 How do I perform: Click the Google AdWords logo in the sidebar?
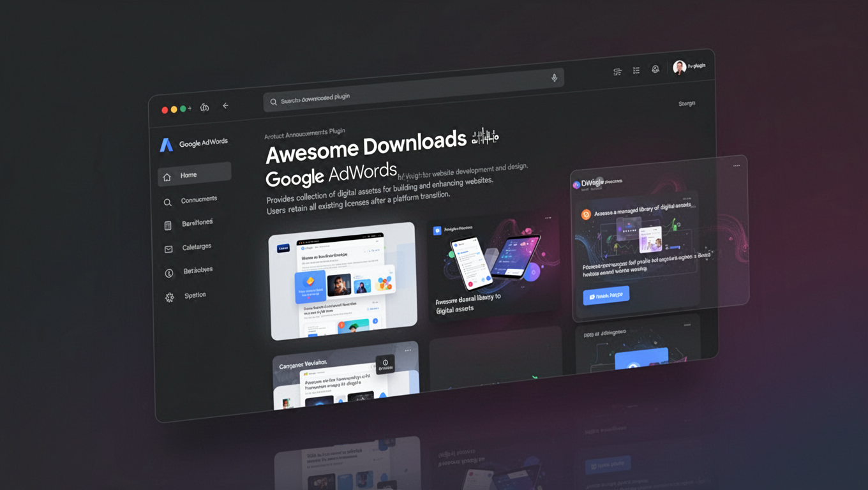click(x=167, y=145)
